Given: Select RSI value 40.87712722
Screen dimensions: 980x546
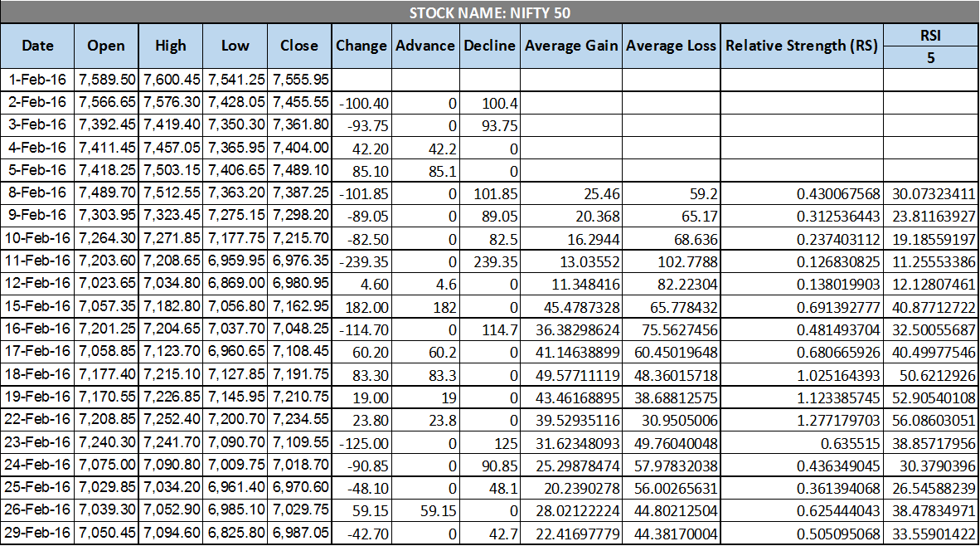Looking at the screenshot, I should (x=931, y=306).
